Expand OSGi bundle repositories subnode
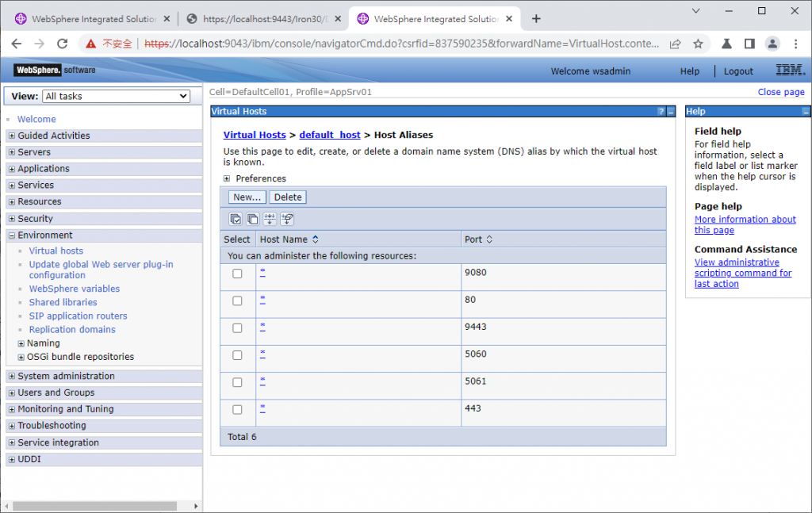Viewport: 812px width, 513px height. point(21,357)
